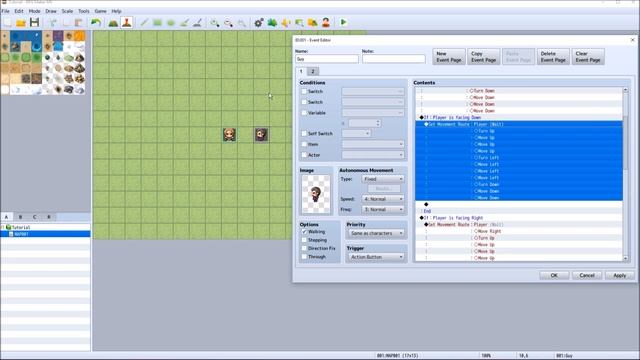Confirm the event with OK

(x=554, y=276)
